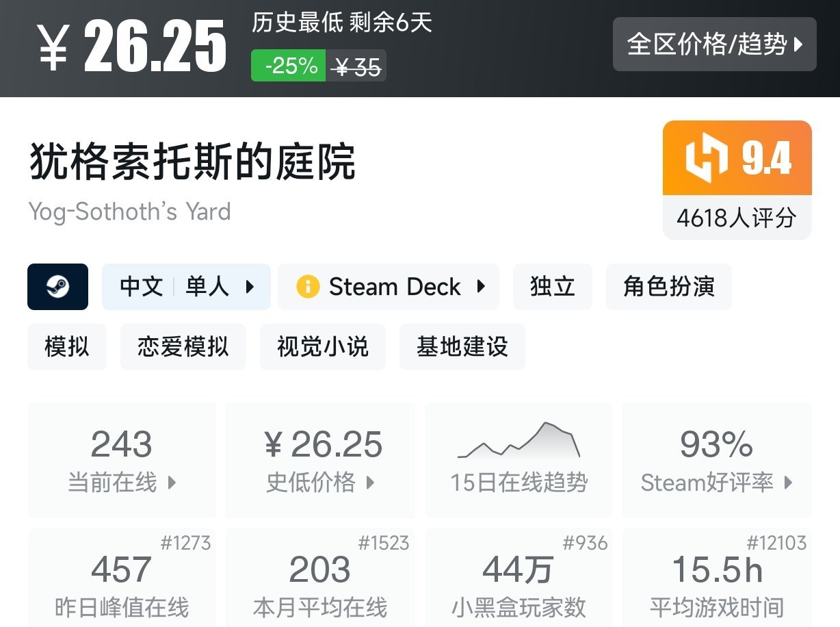840x627 pixels.
Task: Tap the English subtitle Yog-Sothoth's Yard
Action: tap(130, 211)
